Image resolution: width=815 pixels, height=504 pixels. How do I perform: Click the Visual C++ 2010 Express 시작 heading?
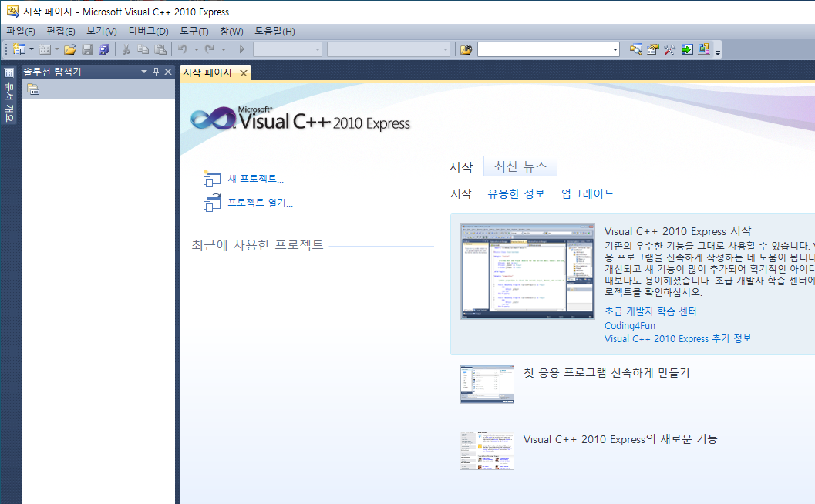pos(678,231)
